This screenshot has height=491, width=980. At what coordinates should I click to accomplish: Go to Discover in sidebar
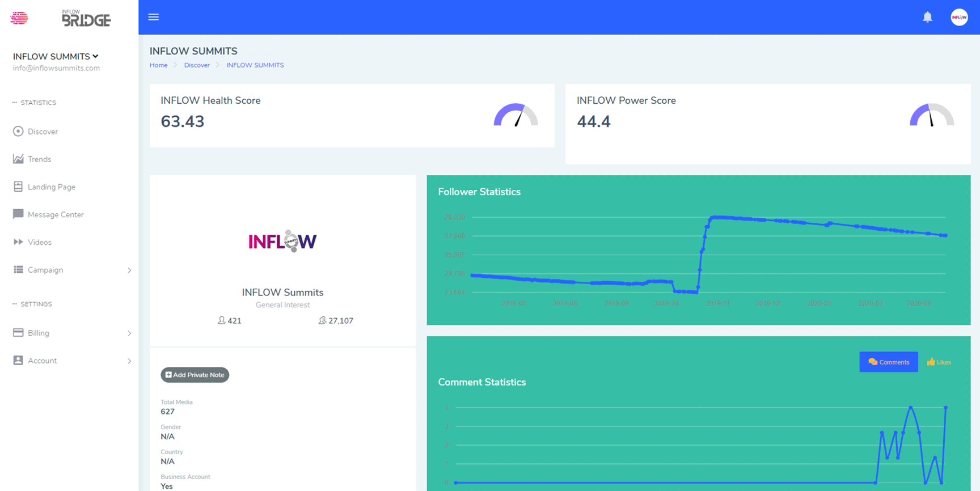(x=43, y=132)
